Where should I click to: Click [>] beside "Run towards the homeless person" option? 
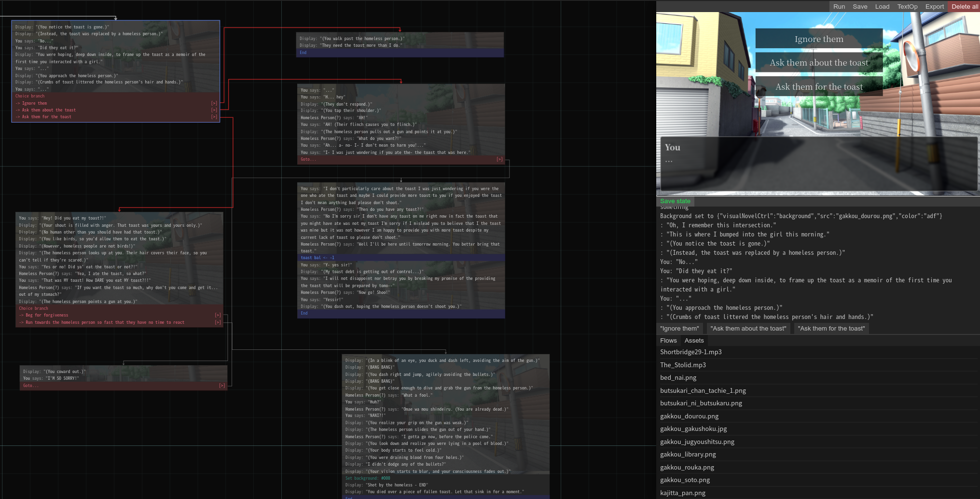[217, 322]
